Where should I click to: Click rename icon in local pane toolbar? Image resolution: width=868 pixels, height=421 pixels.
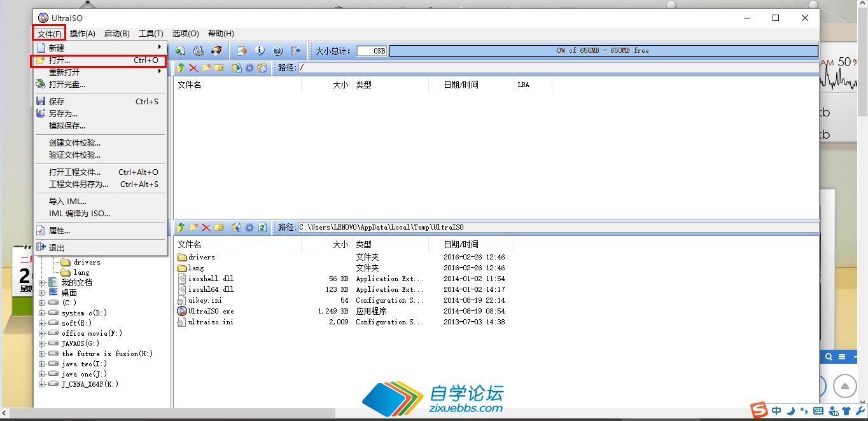(x=219, y=227)
